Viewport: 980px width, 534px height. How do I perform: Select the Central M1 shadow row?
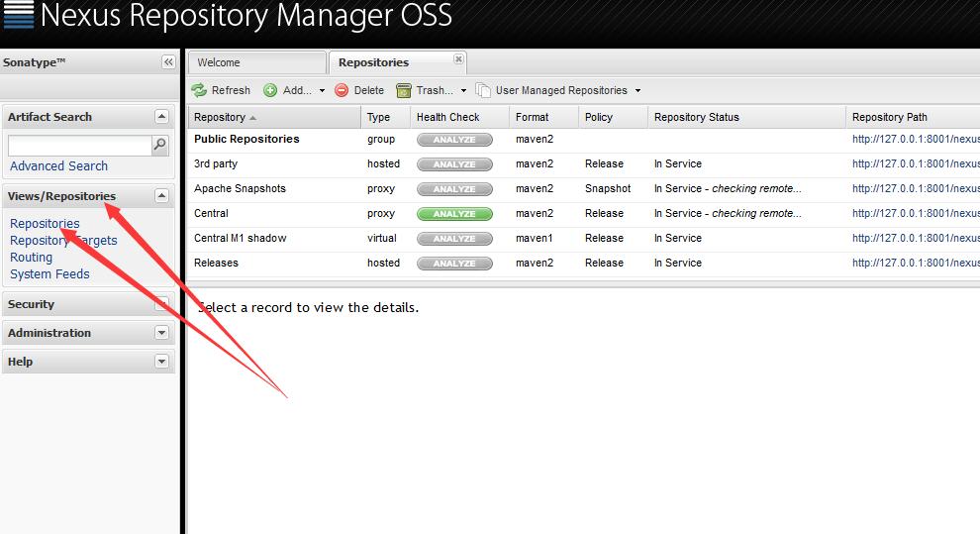(x=584, y=238)
